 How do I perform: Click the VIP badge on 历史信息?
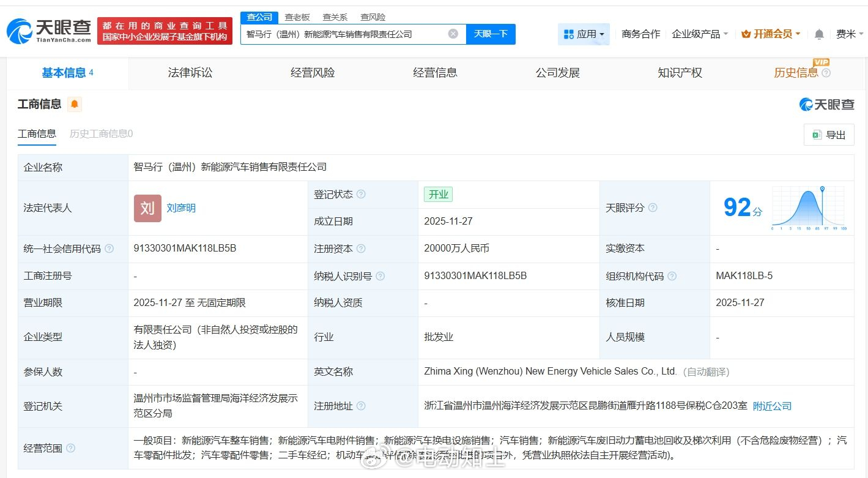(821, 62)
